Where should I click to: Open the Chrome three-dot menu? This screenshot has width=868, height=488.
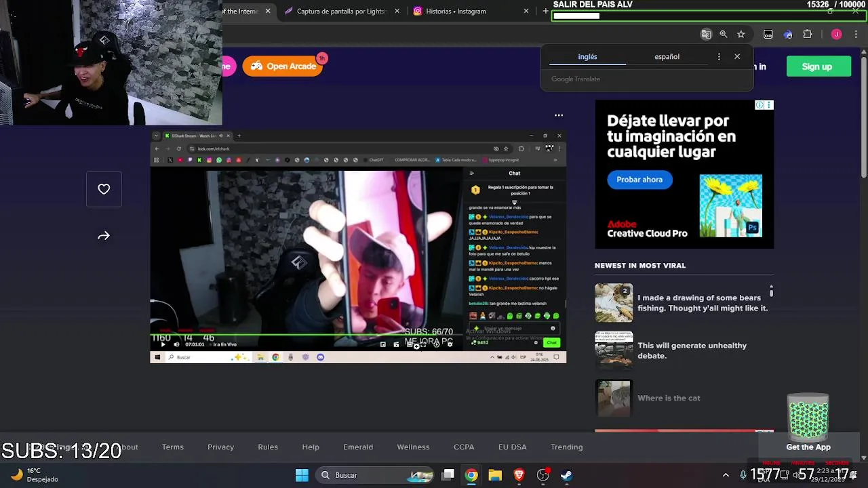point(855,35)
